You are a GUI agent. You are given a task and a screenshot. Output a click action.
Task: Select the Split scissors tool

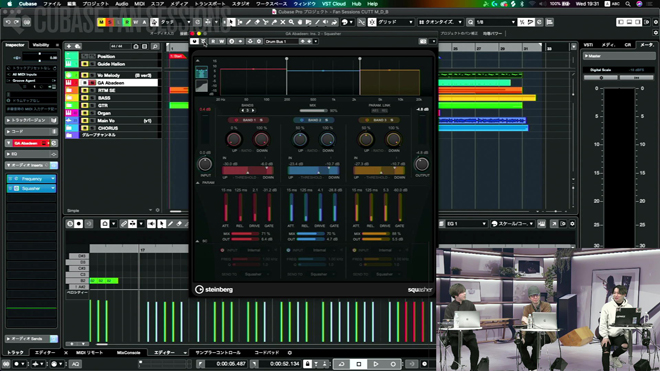(x=266, y=22)
